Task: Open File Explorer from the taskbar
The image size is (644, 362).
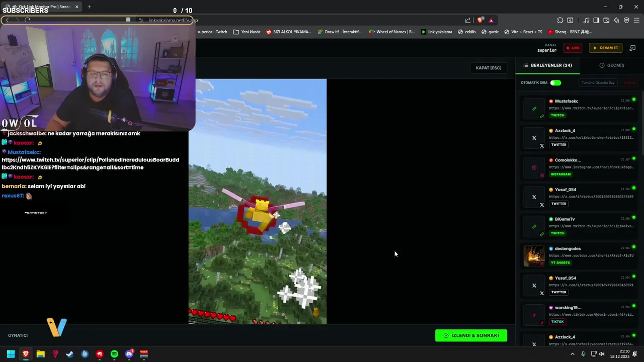Action: [40, 354]
